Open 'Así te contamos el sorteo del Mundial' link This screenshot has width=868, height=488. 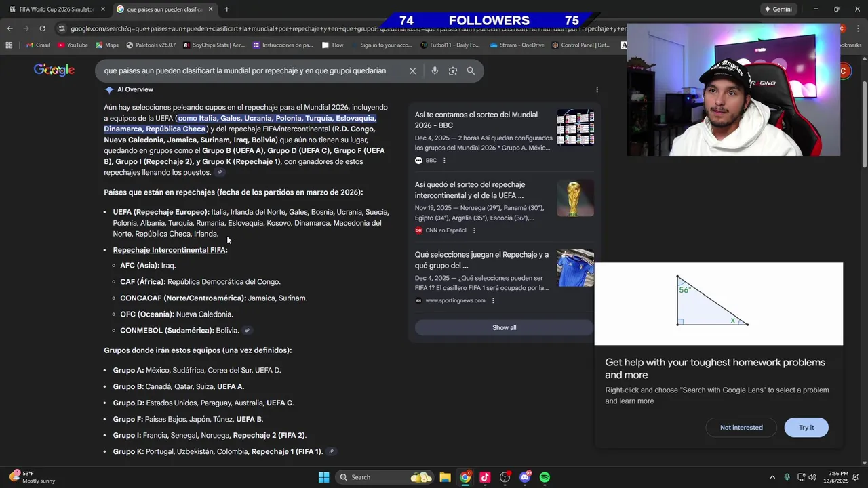(x=476, y=120)
